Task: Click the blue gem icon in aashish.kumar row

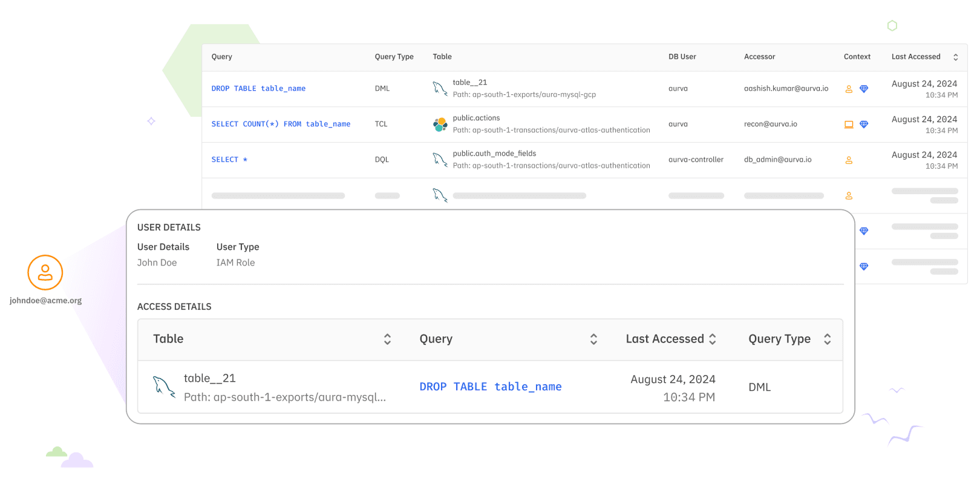Action: [864, 89]
